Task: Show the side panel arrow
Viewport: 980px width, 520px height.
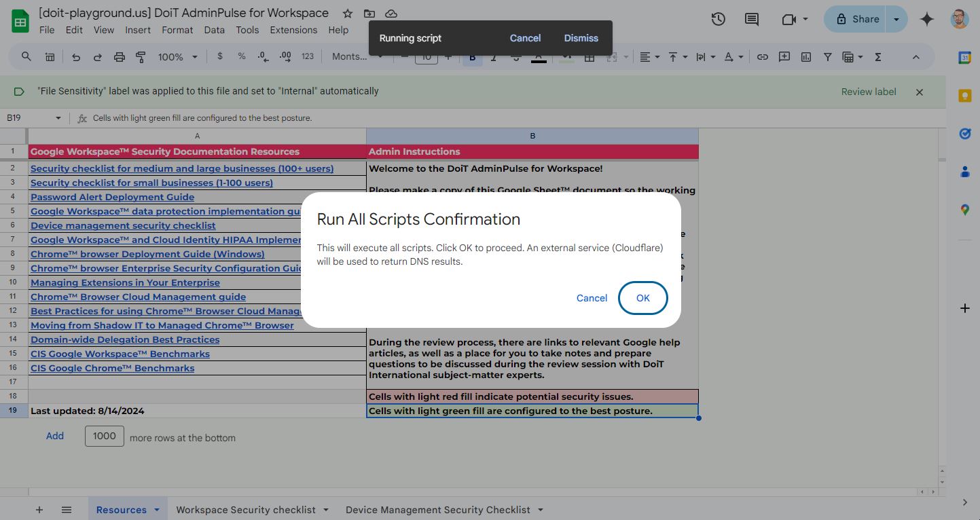Action: point(964,502)
